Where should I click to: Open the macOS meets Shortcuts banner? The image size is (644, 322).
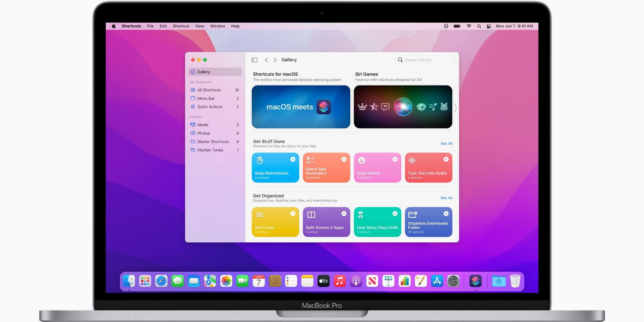301,107
